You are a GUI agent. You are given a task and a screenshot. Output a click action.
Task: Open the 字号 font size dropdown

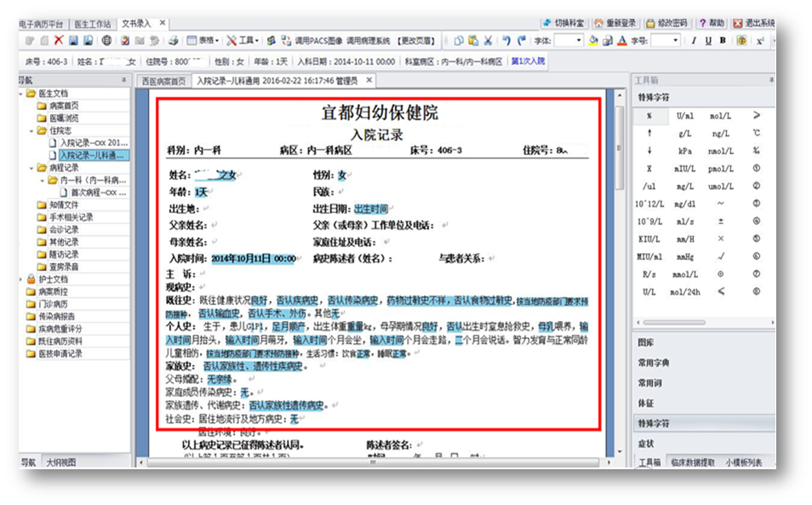coord(677,40)
